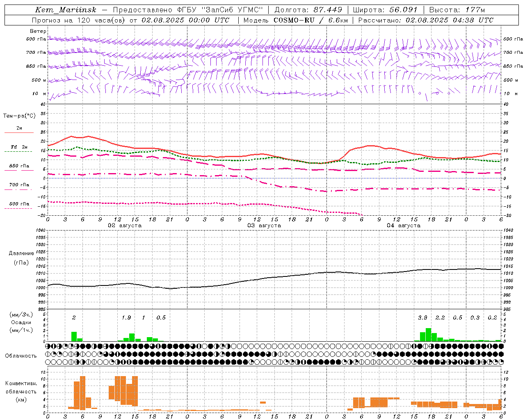Click the '850 гПа' temperature legend label

(19, 166)
